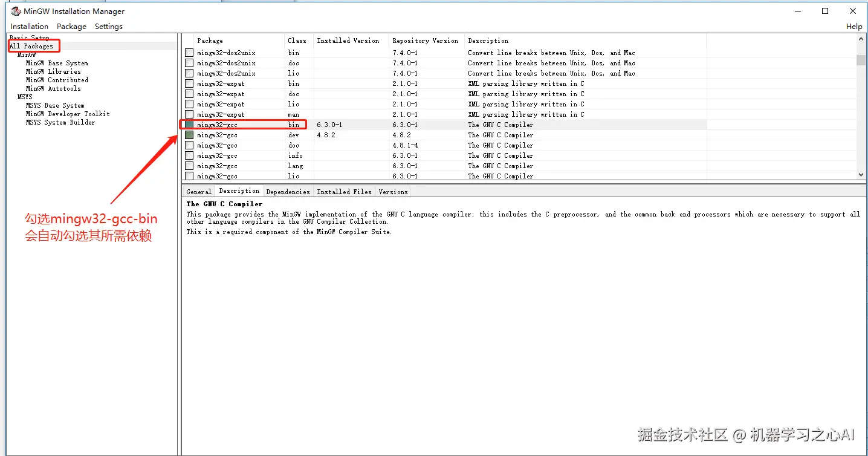Image resolution: width=868 pixels, height=456 pixels.
Task: Switch to the Installed Files tab
Action: pyautogui.click(x=344, y=192)
